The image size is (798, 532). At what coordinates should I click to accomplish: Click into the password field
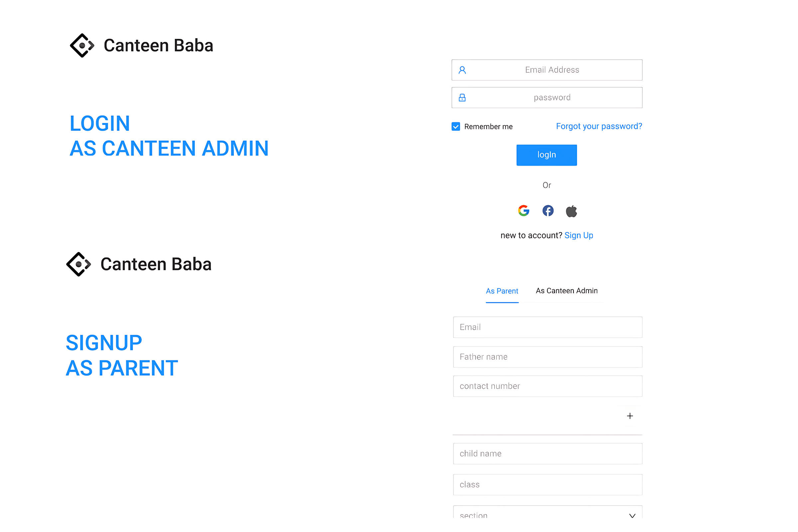[552, 98]
